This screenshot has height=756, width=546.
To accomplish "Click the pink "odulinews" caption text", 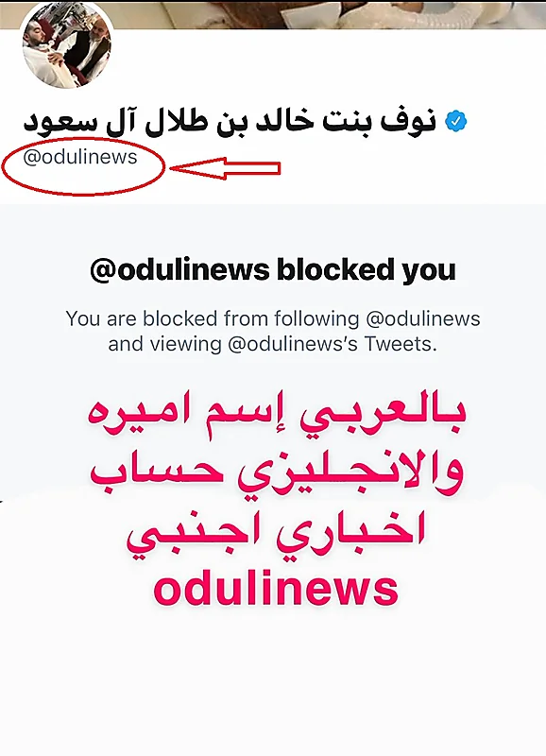I will [x=276, y=588].
